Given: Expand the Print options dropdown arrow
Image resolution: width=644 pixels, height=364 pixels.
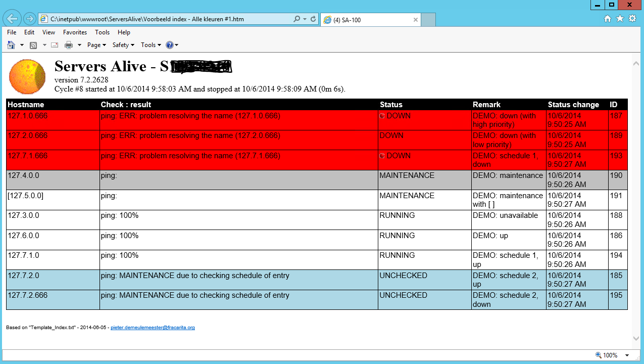Looking at the screenshot, I should coord(79,45).
